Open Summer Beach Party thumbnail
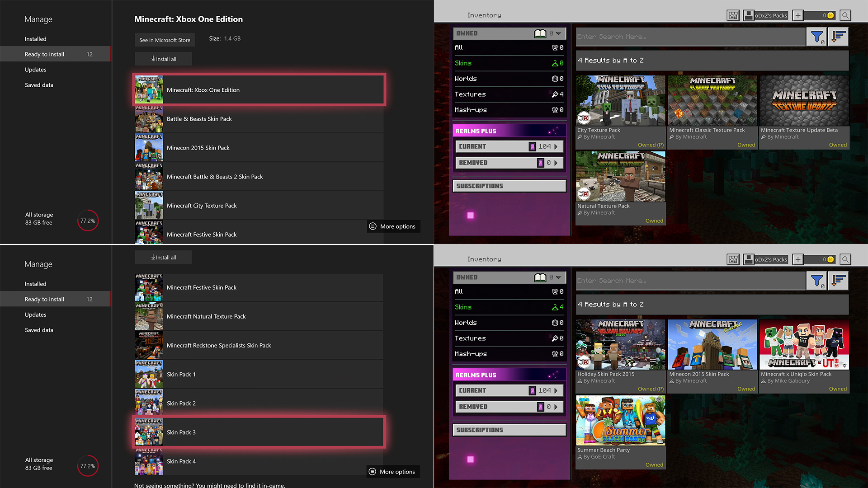This screenshot has height=488, width=868. coord(621,421)
